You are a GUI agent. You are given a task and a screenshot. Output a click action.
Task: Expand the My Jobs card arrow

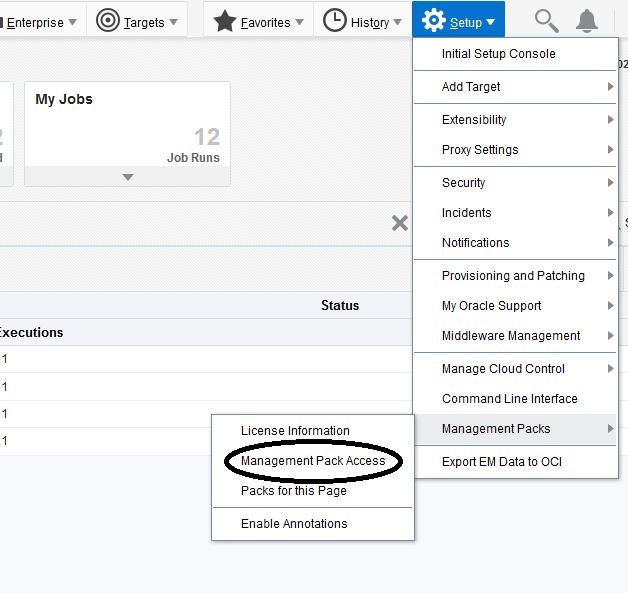[128, 177]
